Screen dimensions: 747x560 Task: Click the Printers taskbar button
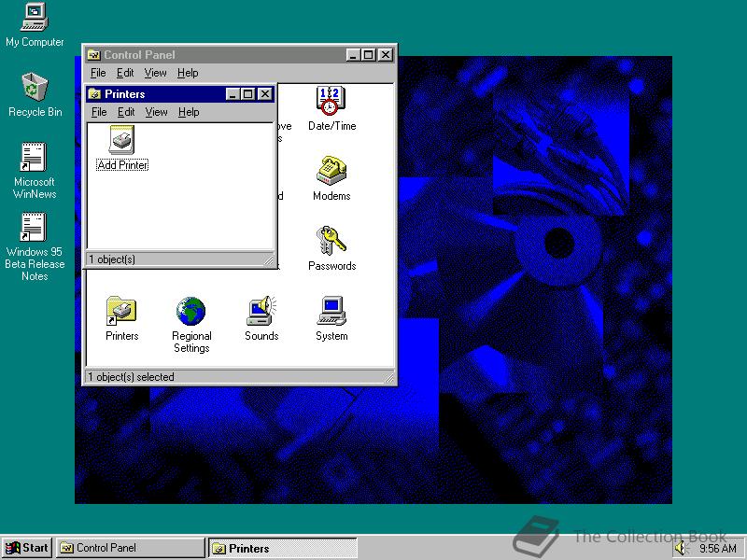pos(283,548)
